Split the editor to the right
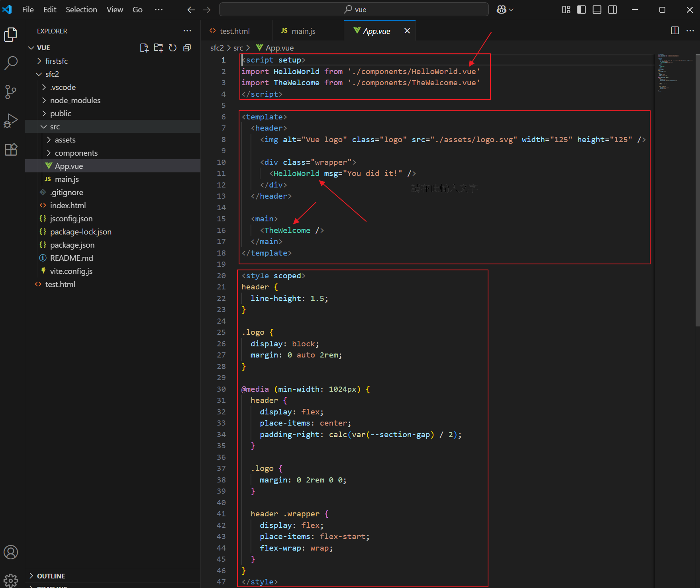The height and width of the screenshot is (588, 700). point(675,31)
